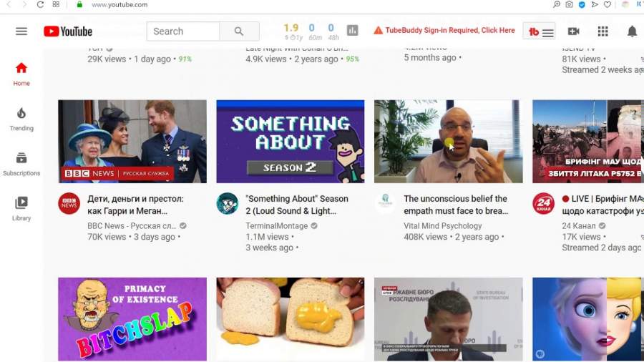Go to Home in the sidebar
644x362 pixels.
pyautogui.click(x=21, y=74)
